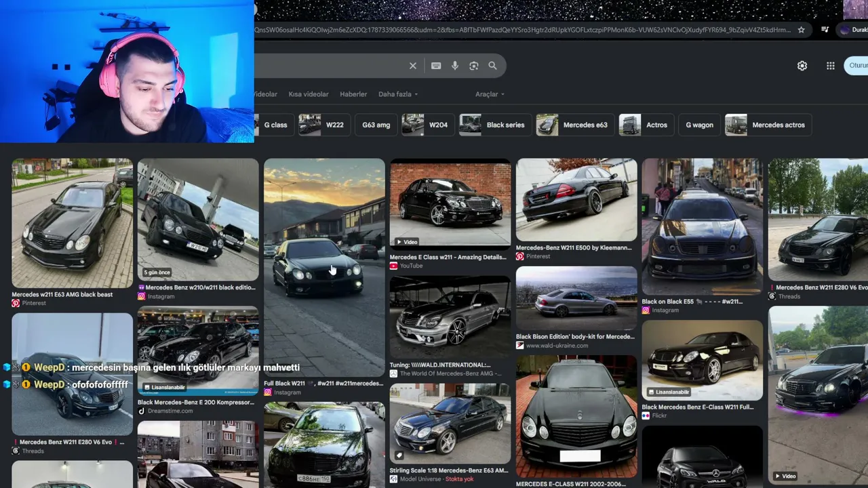Open the on-screen keyboard input tool
868x488 pixels.
tap(436, 66)
